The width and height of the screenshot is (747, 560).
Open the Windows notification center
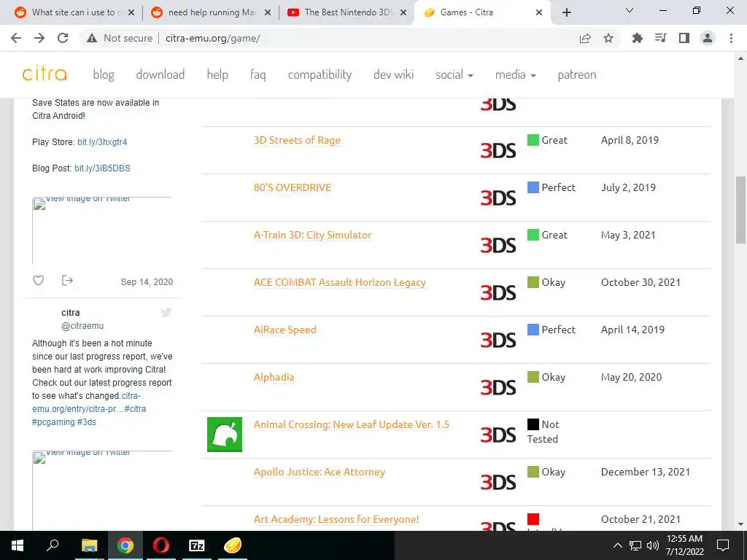[723, 545]
